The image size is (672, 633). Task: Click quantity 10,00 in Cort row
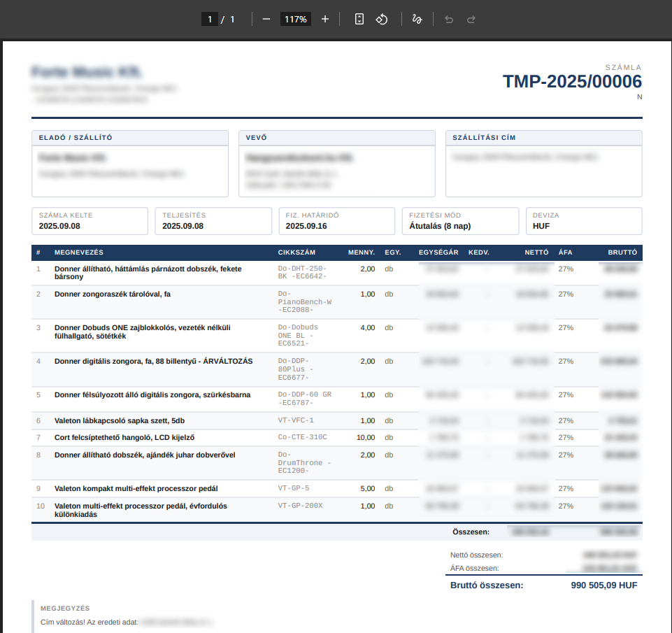pyautogui.click(x=366, y=438)
